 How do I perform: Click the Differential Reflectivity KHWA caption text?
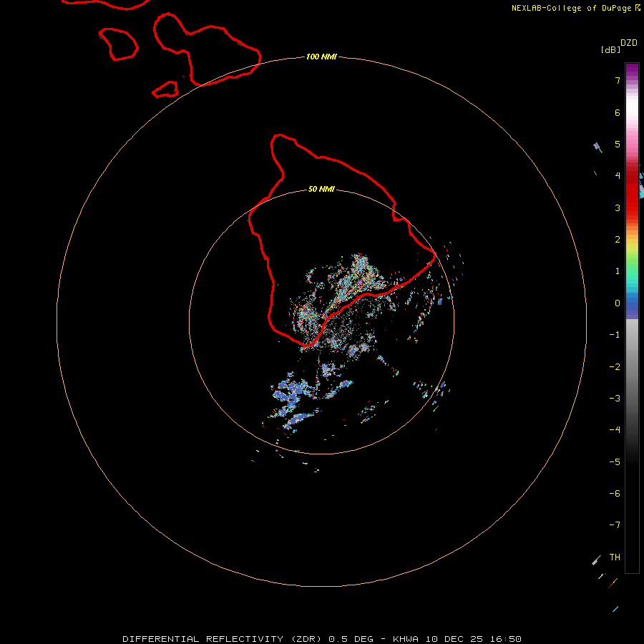(x=322, y=639)
